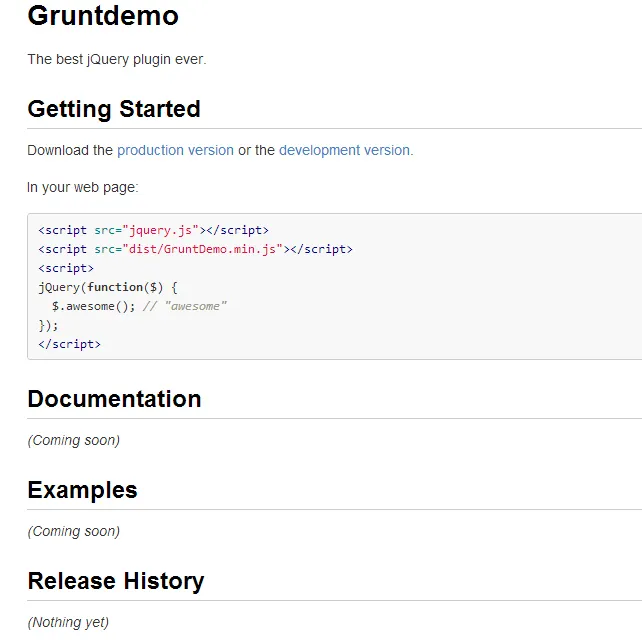Select the Examples heading
Screen dimensions: 642x640
82,490
